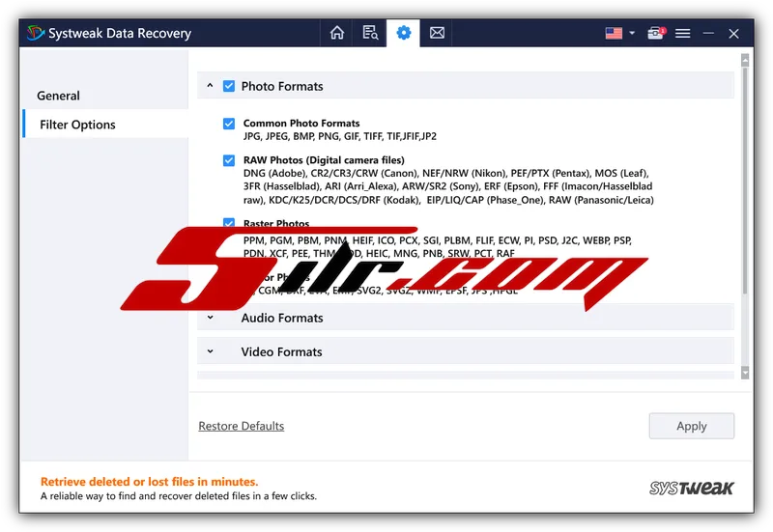Viewport: 773px width, 532px height.
Task: Click the 'Video Formats' heading text
Action: tap(281, 351)
